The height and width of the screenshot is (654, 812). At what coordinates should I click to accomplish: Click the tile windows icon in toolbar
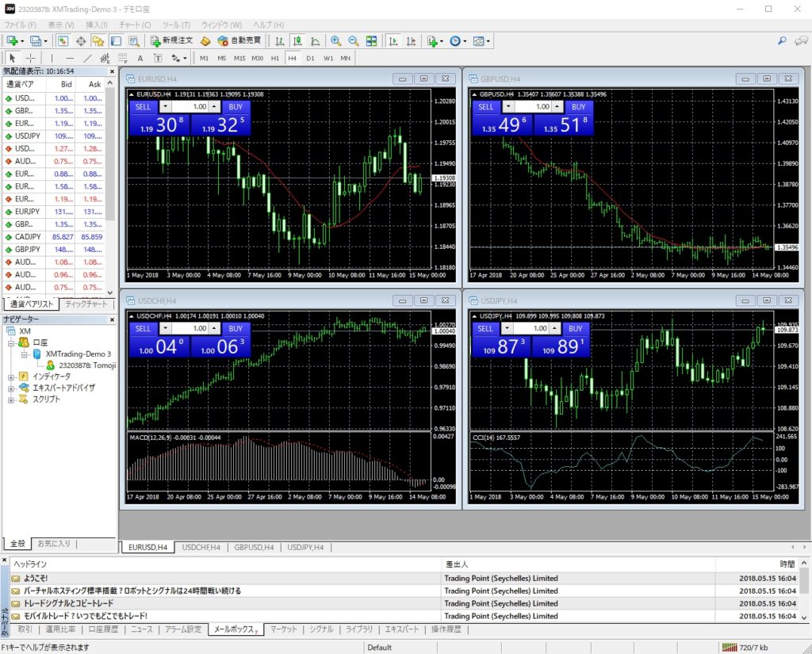tap(371, 40)
